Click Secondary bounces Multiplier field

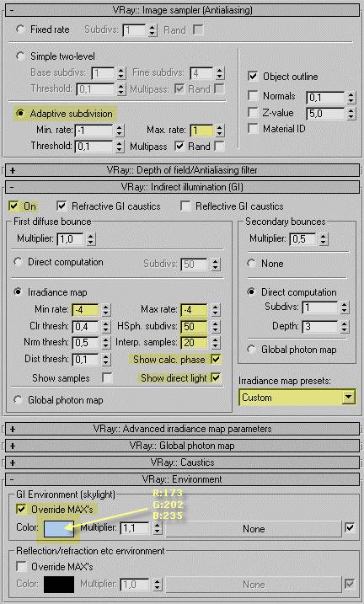coord(303,239)
